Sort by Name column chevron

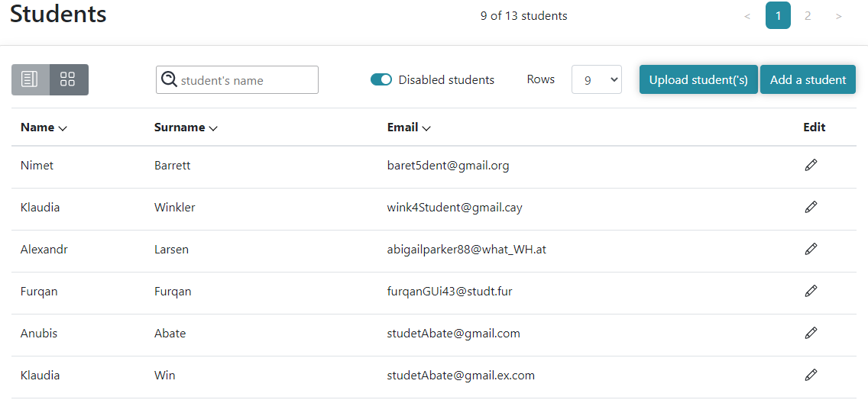click(63, 128)
